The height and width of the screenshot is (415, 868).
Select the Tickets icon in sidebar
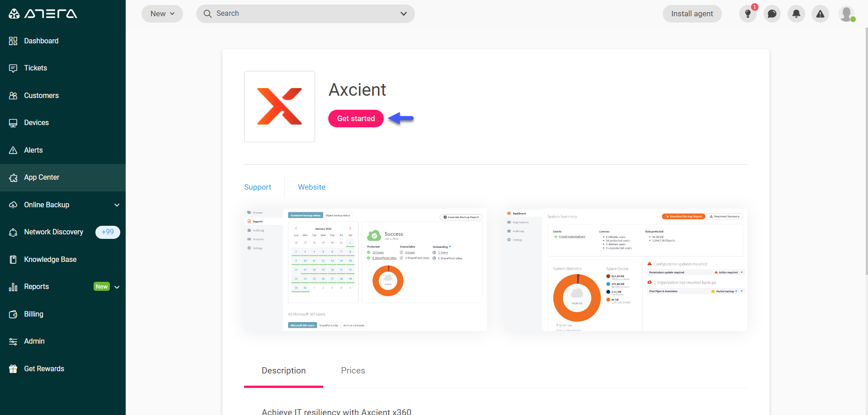click(14, 68)
